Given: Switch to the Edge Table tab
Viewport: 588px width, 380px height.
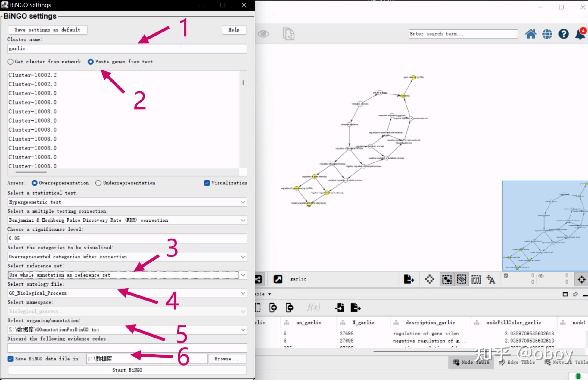Looking at the screenshot, I should 517,362.
